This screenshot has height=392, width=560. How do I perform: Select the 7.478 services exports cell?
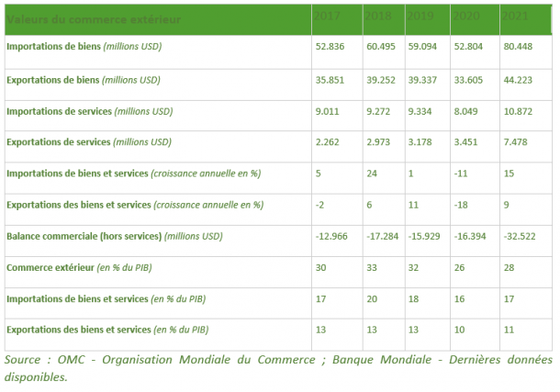(x=517, y=142)
